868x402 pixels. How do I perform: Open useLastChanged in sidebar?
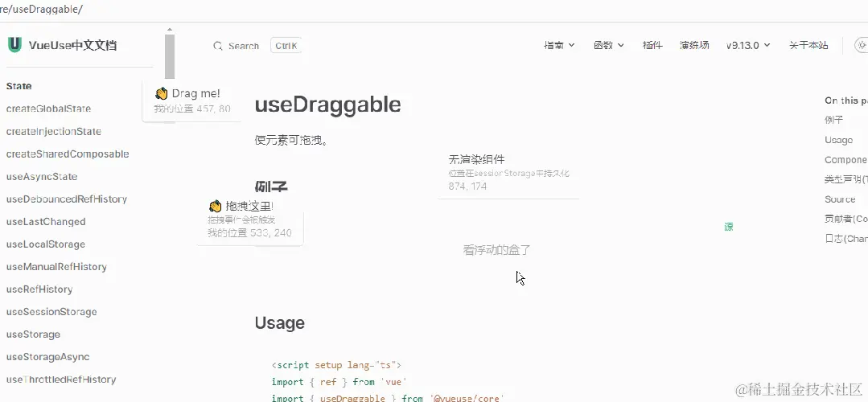point(46,222)
